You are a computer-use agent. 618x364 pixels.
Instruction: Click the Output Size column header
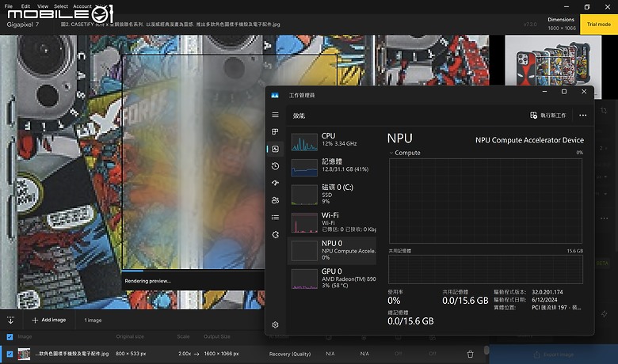click(217, 337)
